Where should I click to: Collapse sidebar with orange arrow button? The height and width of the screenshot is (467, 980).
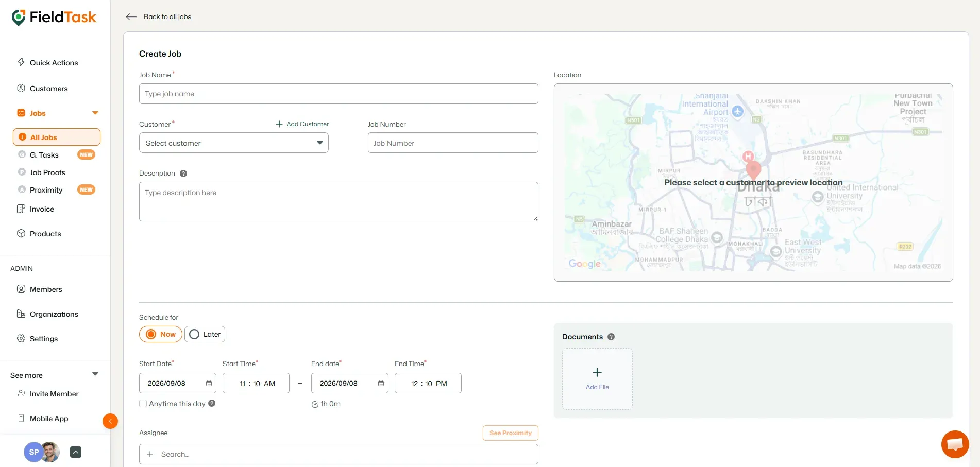pos(110,421)
